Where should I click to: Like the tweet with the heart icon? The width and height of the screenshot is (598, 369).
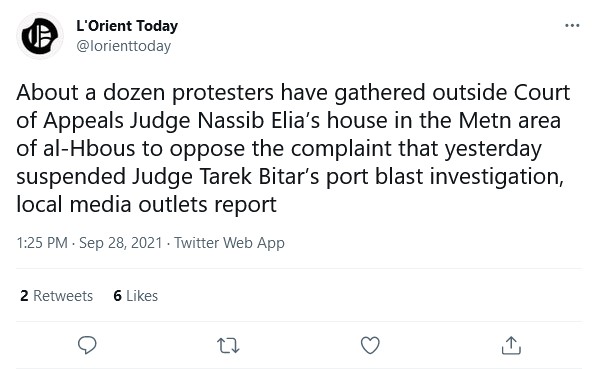(370, 345)
